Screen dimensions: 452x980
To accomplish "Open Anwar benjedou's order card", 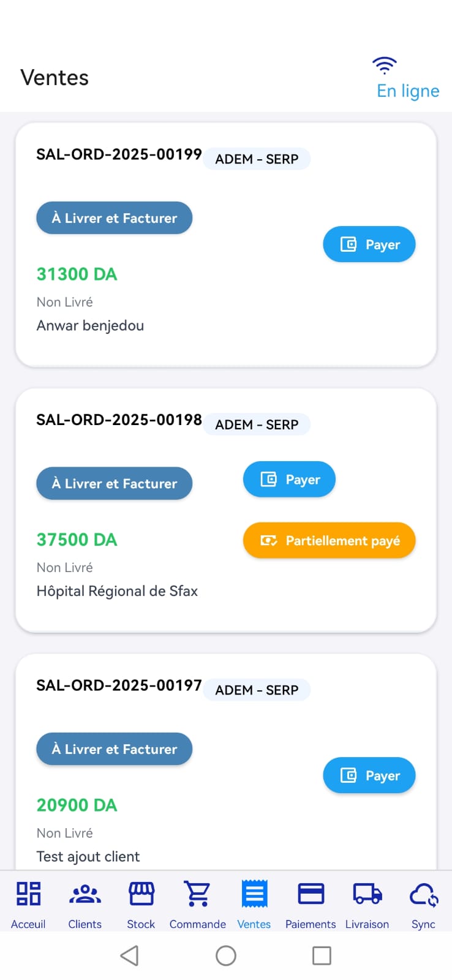I will click(x=90, y=325).
